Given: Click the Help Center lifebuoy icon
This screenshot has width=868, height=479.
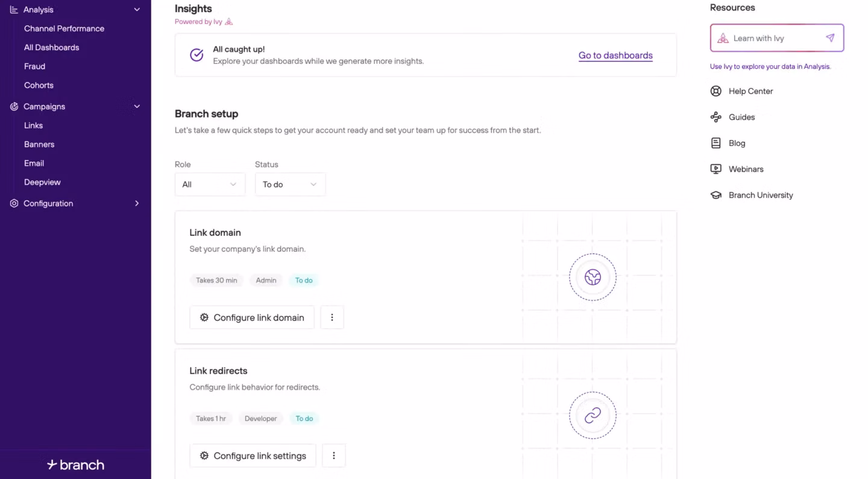Looking at the screenshot, I should [x=715, y=91].
